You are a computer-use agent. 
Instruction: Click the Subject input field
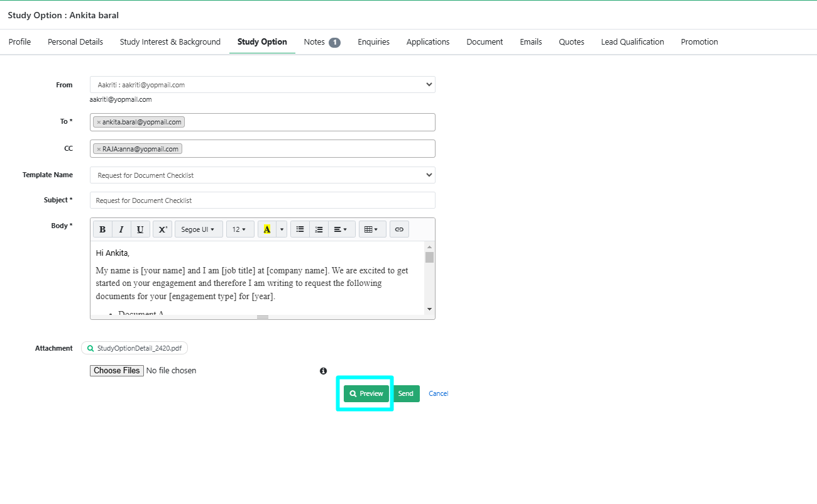point(263,200)
